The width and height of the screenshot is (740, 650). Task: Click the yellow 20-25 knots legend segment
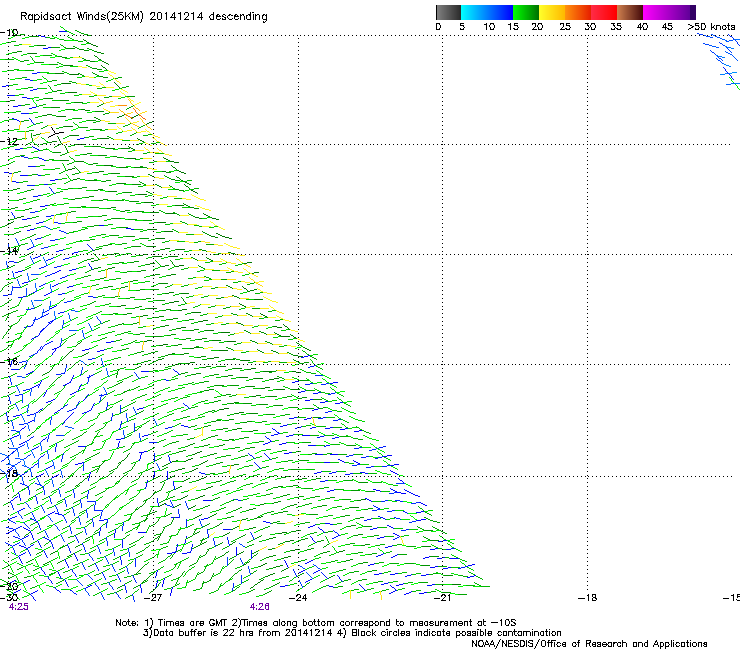(552, 12)
